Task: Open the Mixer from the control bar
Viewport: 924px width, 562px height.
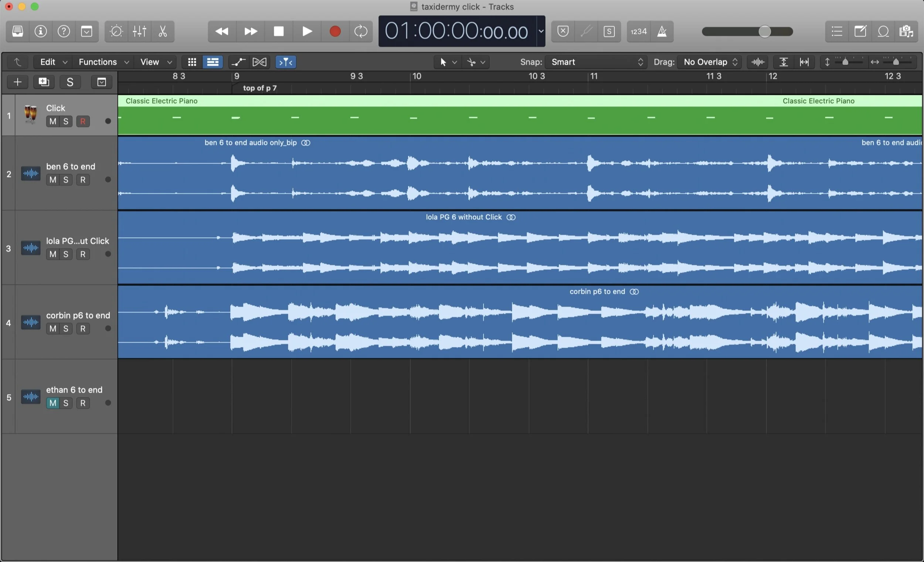Action: (x=139, y=31)
